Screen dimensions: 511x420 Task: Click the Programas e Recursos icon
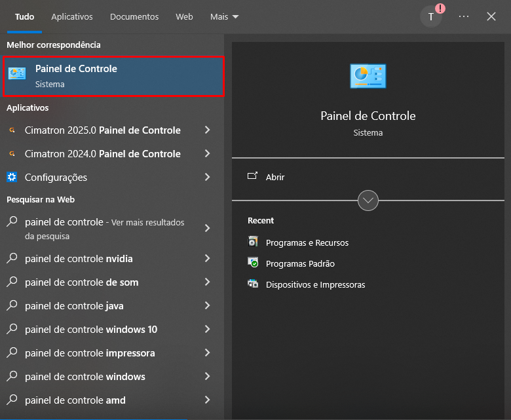pyautogui.click(x=253, y=241)
